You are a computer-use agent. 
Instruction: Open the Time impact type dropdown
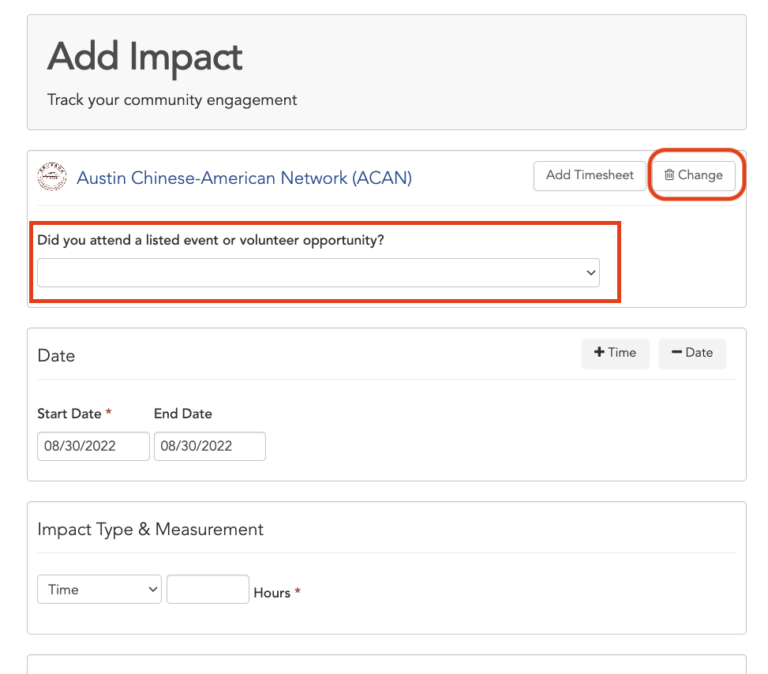[x=99, y=589]
